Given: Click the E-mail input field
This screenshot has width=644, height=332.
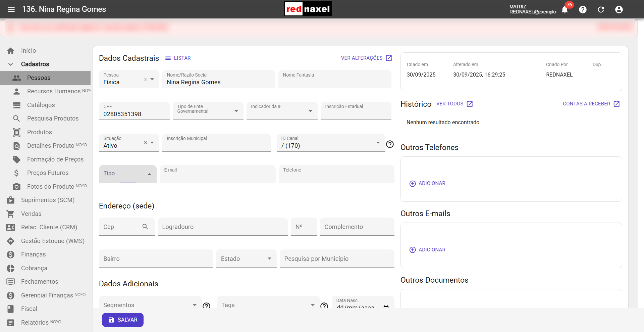Looking at the screenshot, I should [217, 174].
